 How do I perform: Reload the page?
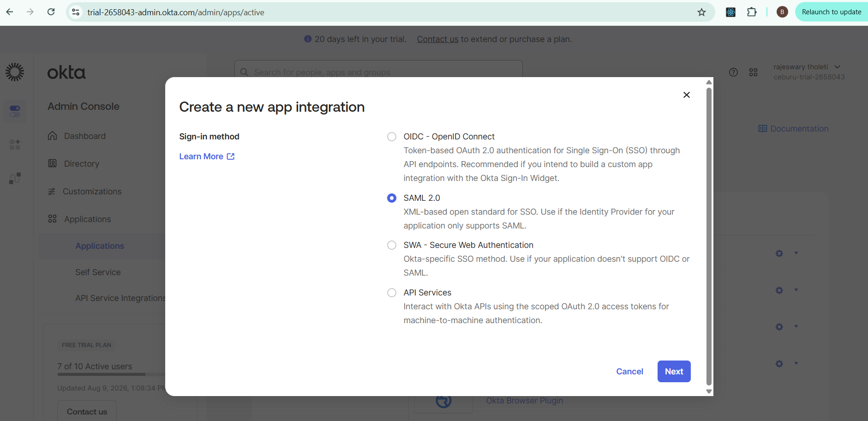[x=51, y=12]
